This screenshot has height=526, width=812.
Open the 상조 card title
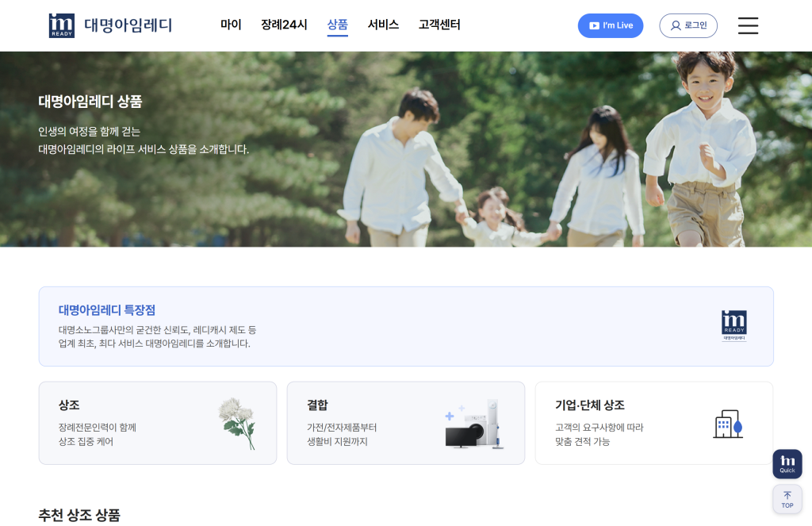(x=69, y=405)
